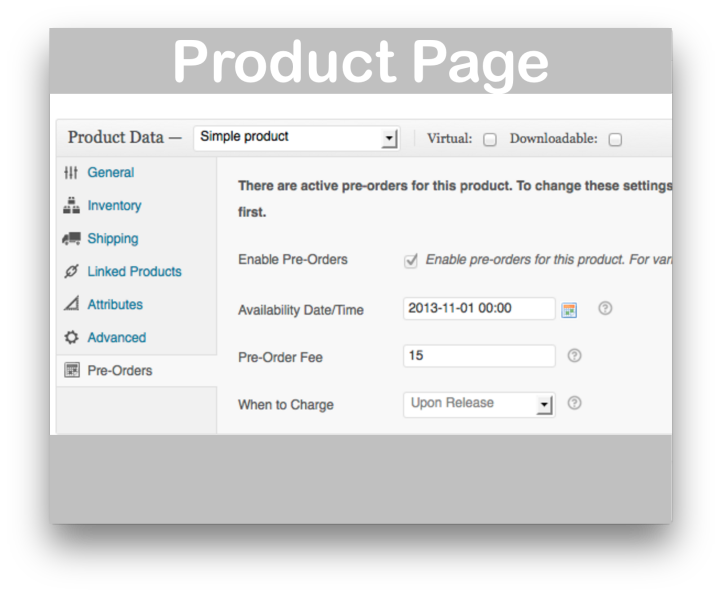Image resolution: width=722 pixels, height=595 pixels.
Task: Click the Availability Date/Time input field
Action: [x=479, y=309]
